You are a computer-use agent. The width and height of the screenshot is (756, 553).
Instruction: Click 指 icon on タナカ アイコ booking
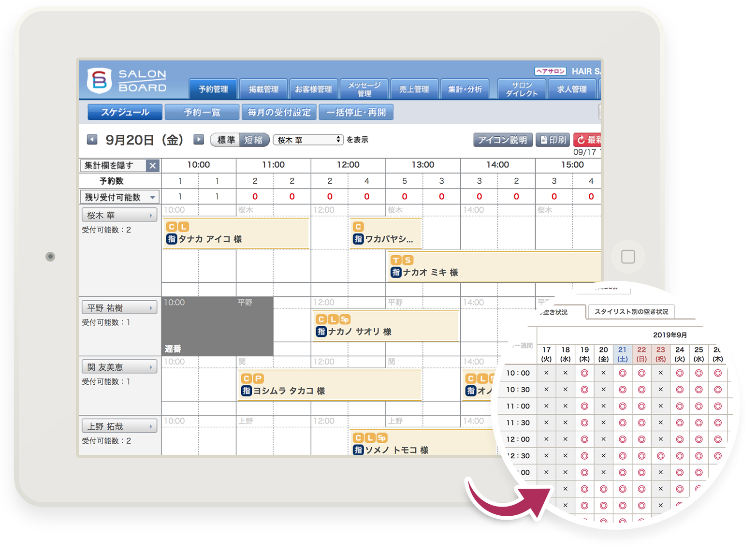pos(171,239)
